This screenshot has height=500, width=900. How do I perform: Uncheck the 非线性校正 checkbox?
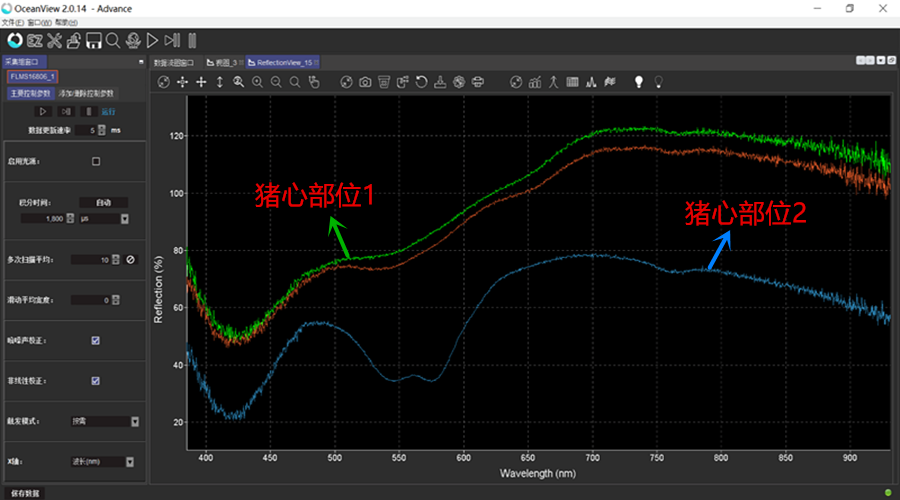point(96,380)
